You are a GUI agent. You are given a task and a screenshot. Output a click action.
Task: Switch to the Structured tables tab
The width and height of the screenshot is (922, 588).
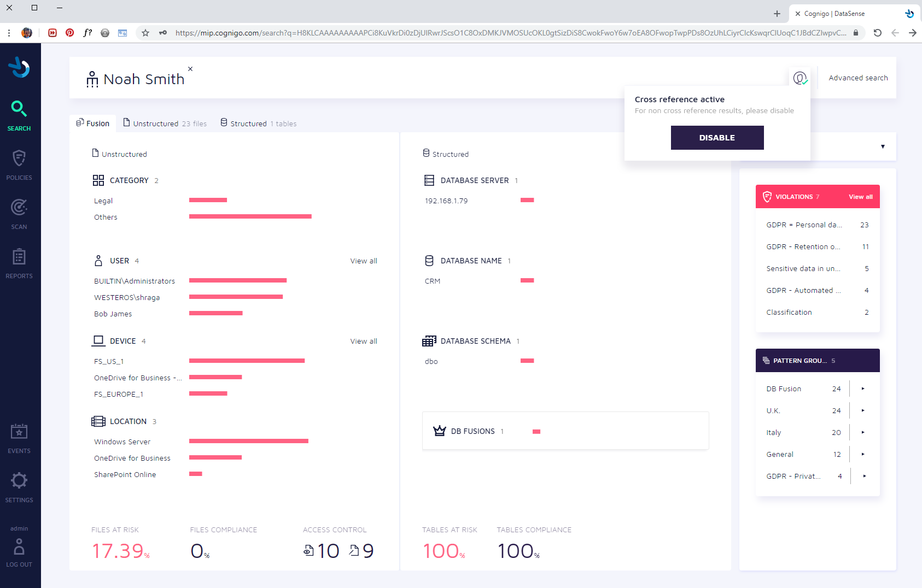click(258, 124)
